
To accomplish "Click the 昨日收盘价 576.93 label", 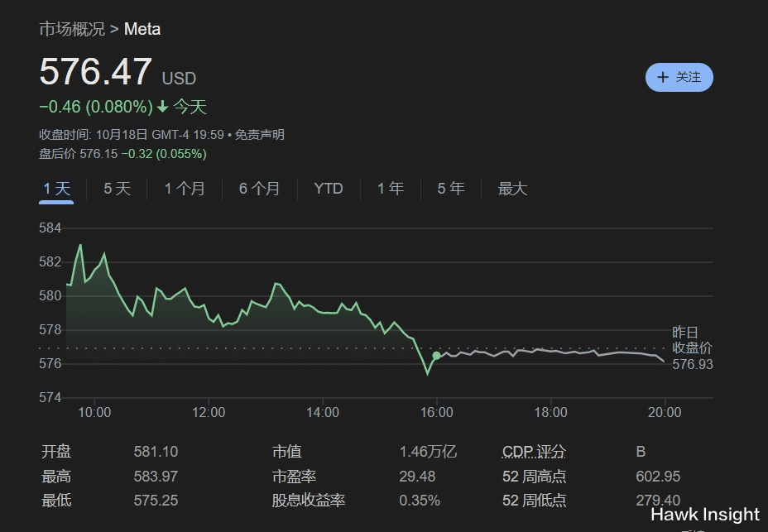I will (692, 347).
